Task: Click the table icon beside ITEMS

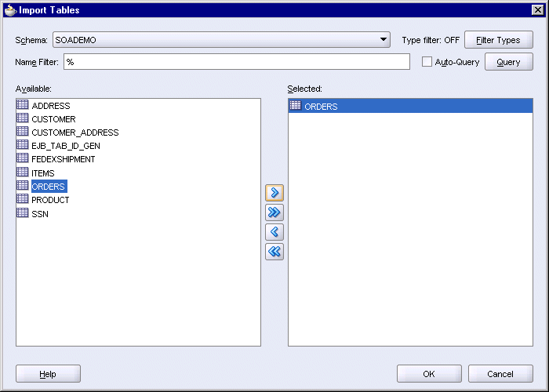Action: pos(23,172)
